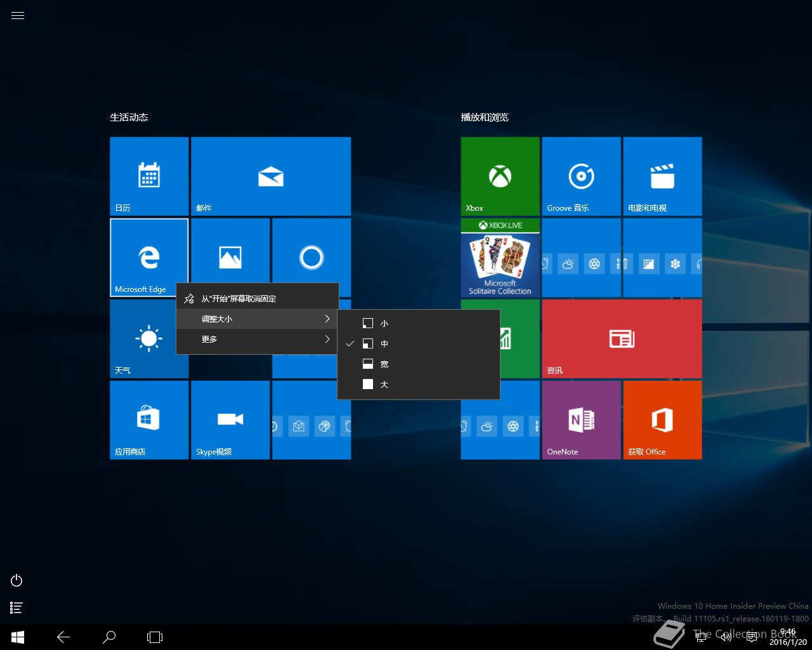The height and width of the screenshot is (650, 812).
Task: Open the 获取 Office tile
Action: (663, 420)
